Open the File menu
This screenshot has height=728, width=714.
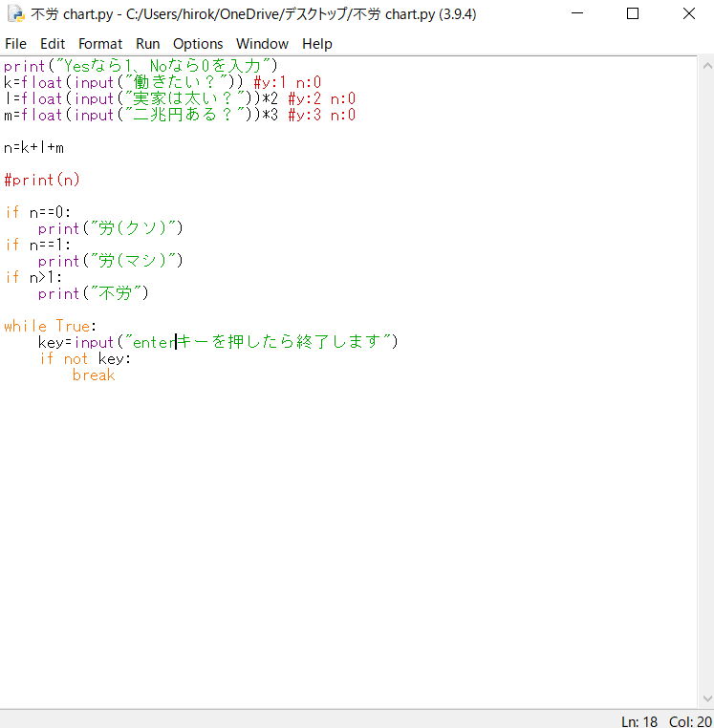click(x=15, y=44)
